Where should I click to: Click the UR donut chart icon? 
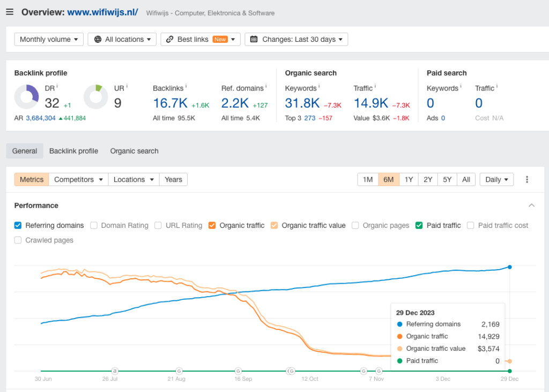(x=96, y=97)
